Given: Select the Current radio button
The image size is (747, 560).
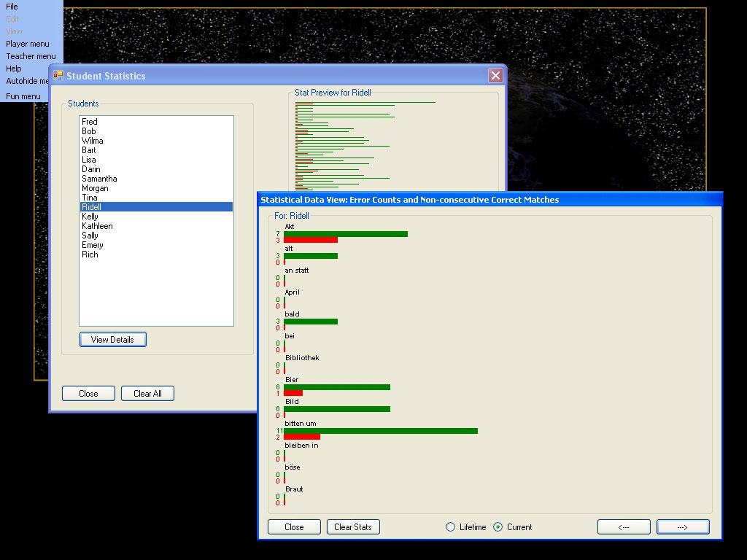Looking at the screenshot, I should tap(498, 527).
